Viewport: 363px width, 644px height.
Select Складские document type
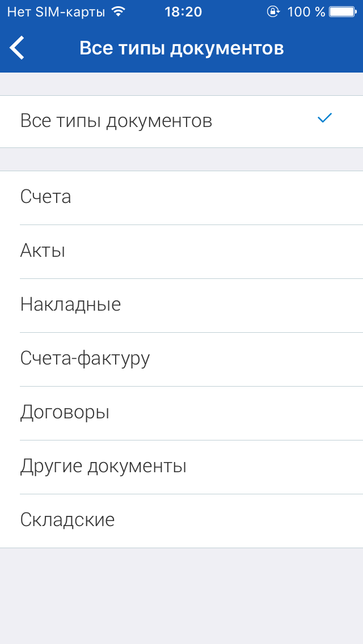(x=181, y=520)
